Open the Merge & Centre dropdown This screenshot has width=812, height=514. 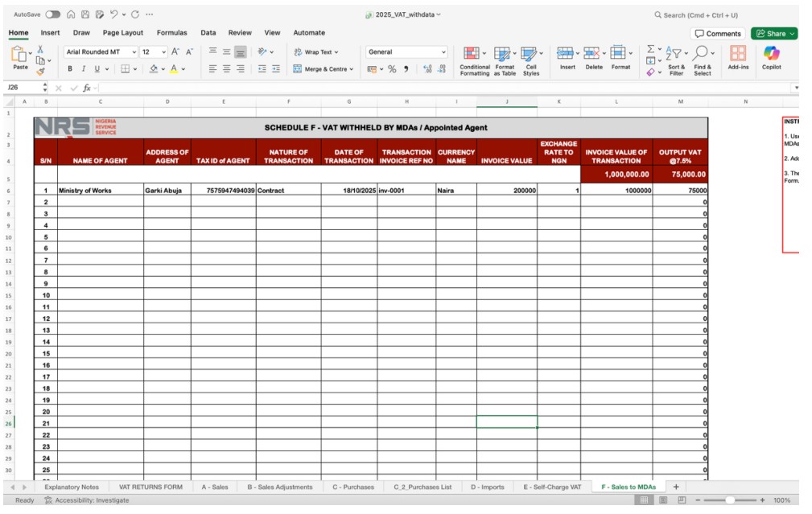tap(351, 69)
